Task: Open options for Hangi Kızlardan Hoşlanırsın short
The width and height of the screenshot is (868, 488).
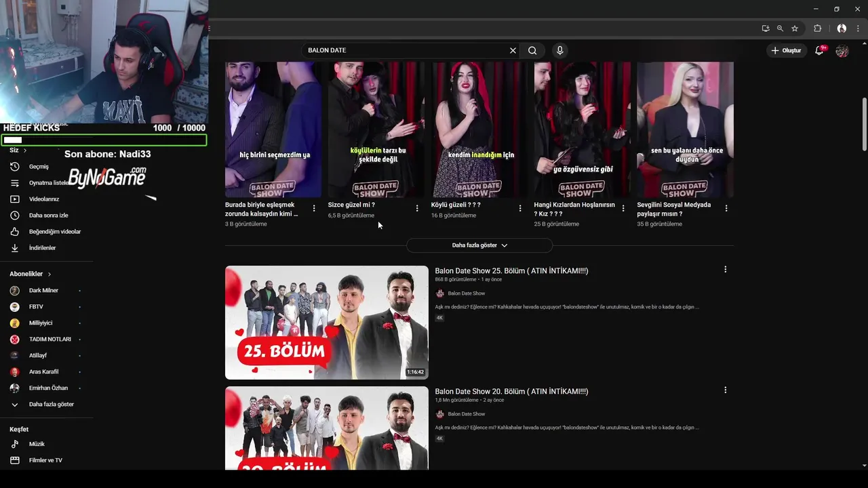Action: coord(623,209)
